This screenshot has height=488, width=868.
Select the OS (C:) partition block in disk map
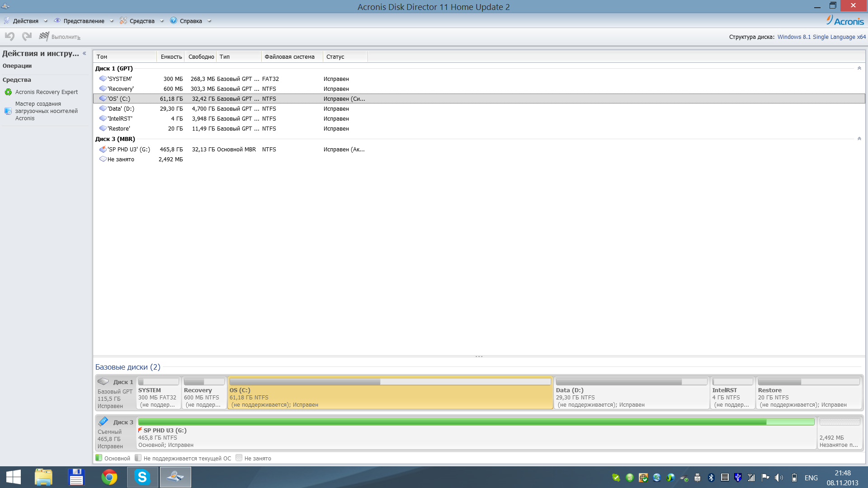pyautogui.click(x=391, y=393)
